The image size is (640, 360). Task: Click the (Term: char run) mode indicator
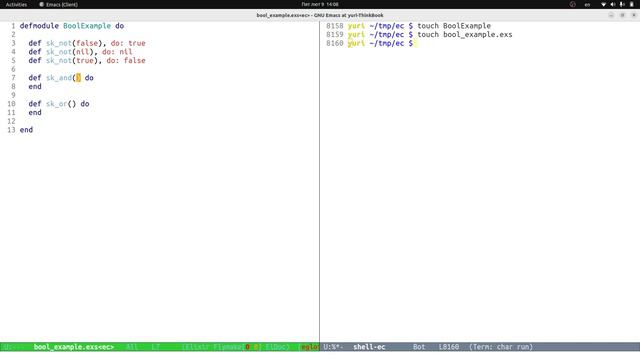tap(501, 347)
